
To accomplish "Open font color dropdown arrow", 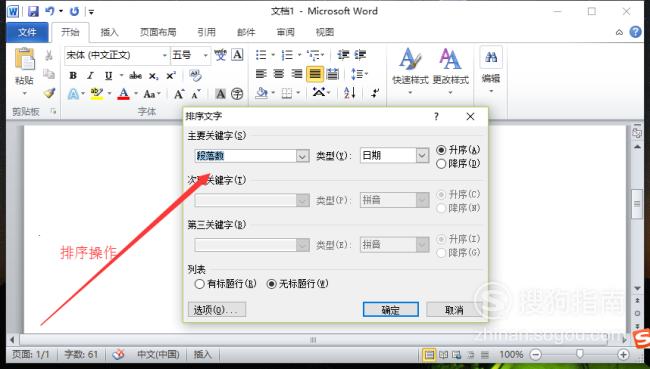I will click(x=136, y=94).
